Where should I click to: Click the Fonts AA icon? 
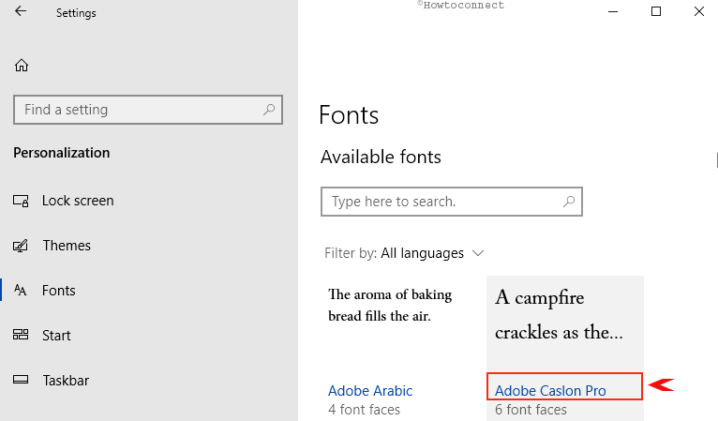(x=20, y=290)
